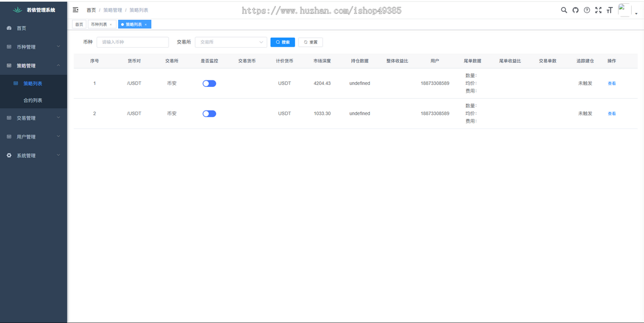Click USDT quote currency in row 2

click(x=284, y=114)
